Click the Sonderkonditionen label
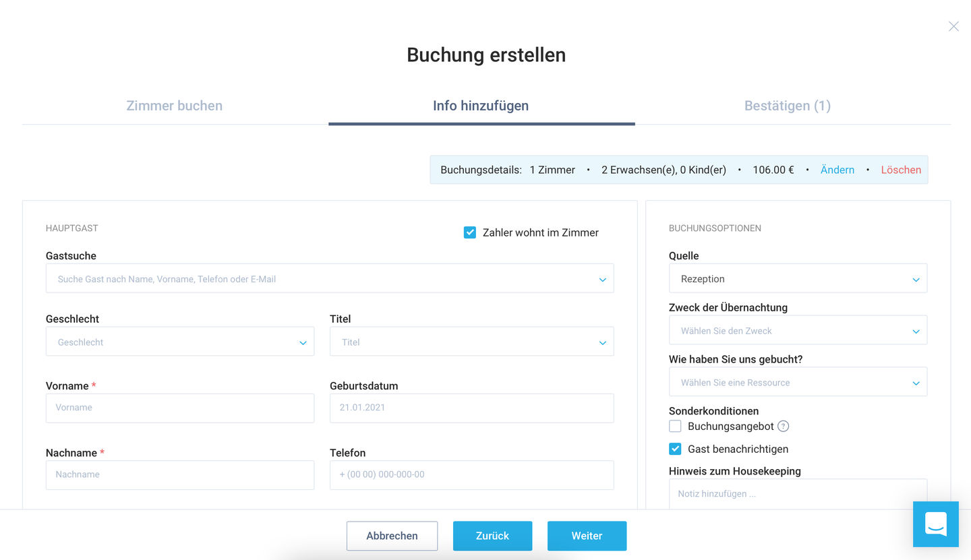971x560 pixels. tap(713, 411)
